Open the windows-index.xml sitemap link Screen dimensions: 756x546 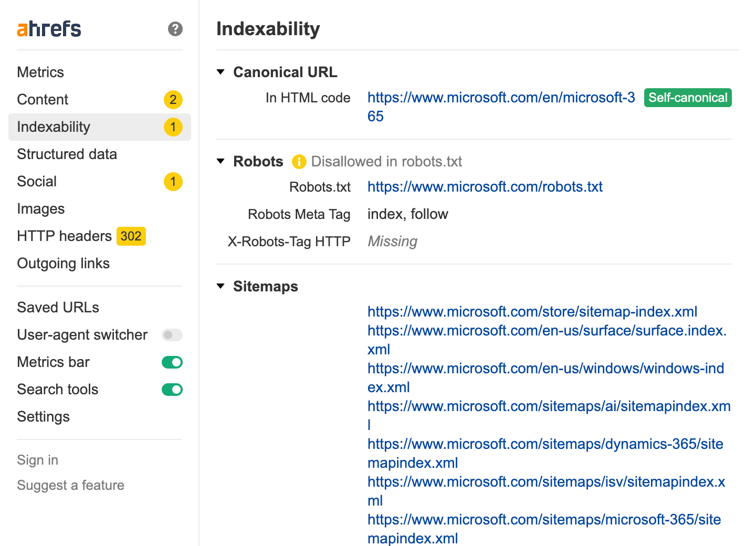[x=546, y=378]
